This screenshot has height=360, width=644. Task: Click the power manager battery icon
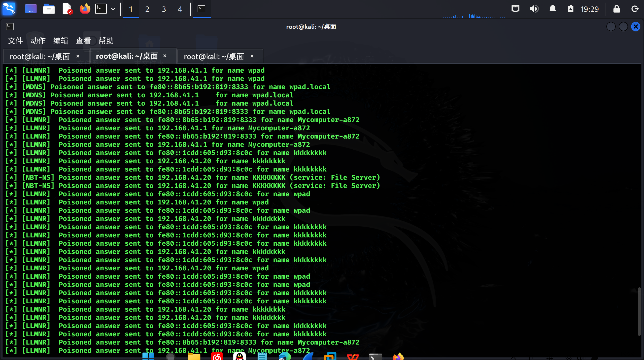click(x=571, y=9)
